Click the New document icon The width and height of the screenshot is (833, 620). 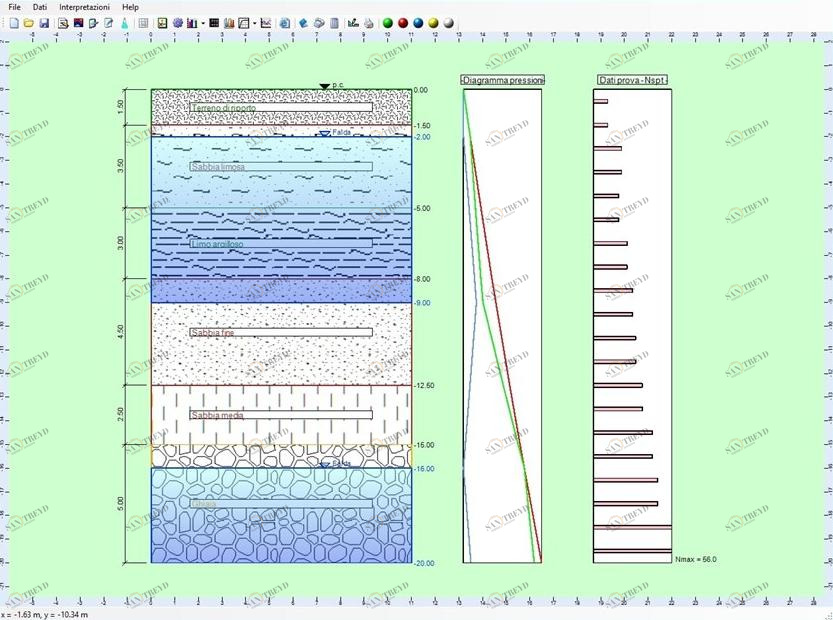14,22
